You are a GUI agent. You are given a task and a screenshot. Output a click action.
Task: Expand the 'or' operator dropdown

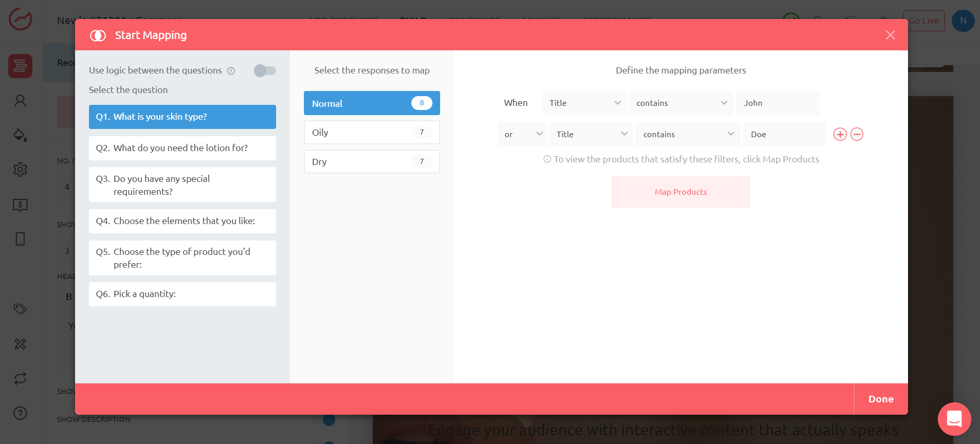click(x=521, y=135)
